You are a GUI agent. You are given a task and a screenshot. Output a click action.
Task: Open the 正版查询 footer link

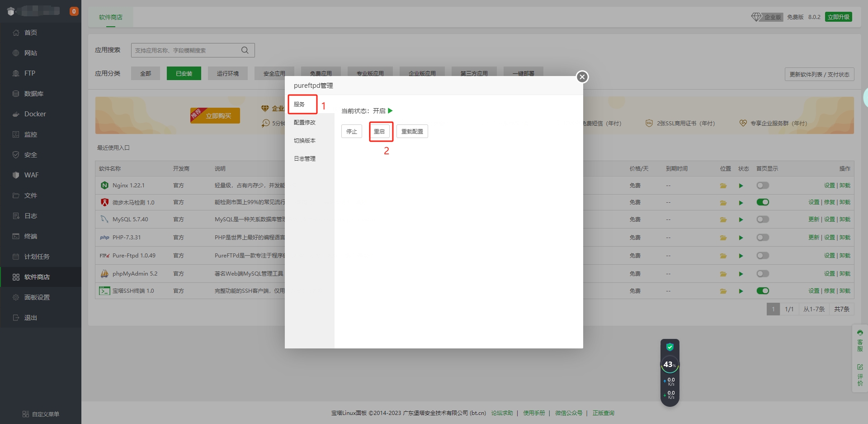(x=604, y=413)
